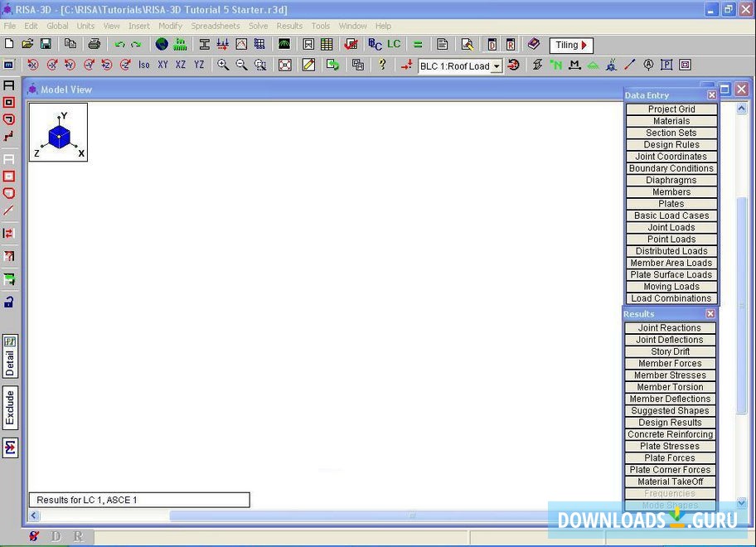Close the Data Entry panel
The height and width of the screenshot is (547, 756).
pyautogui.click(x=711, y=95)
